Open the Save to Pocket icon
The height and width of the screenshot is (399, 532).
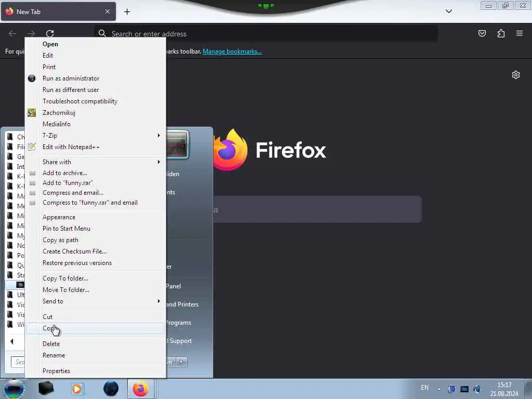click(x=482, y=33)
